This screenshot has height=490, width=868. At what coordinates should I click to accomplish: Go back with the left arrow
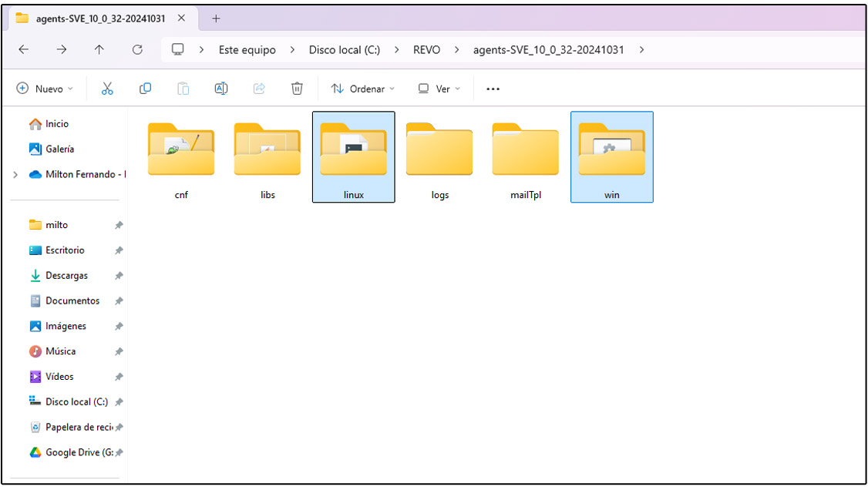click(x=24, y=49)
